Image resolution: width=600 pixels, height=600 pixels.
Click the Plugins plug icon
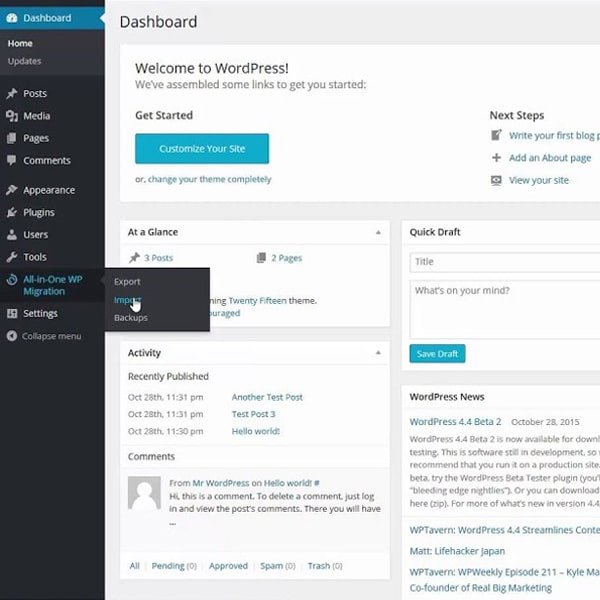[x=12, y=212]
